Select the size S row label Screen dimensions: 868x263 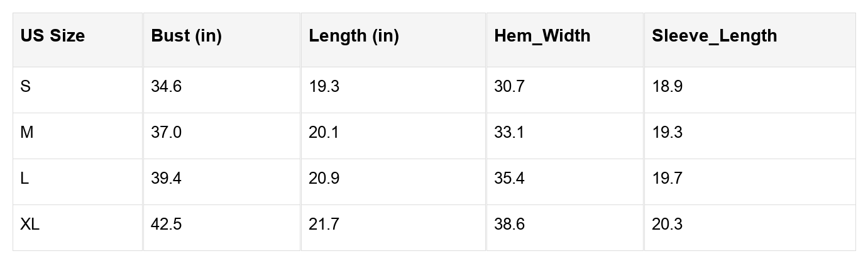(x=26, y=87)
